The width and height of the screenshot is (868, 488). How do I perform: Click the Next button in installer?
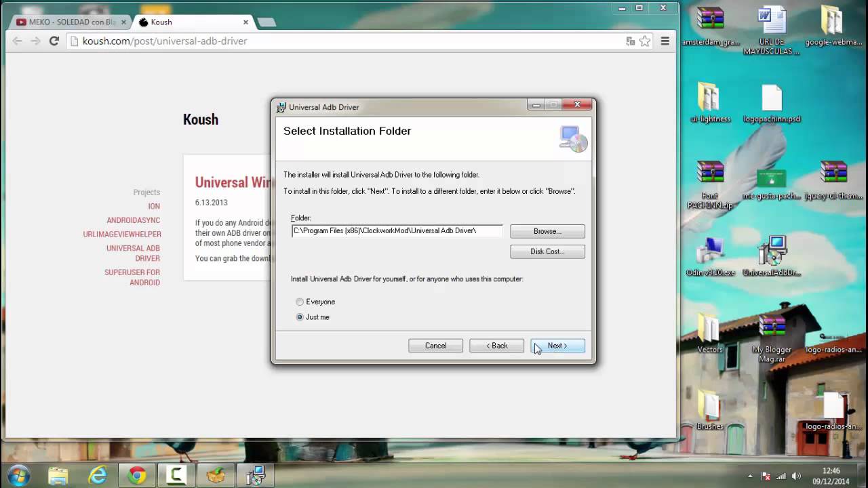pyautogui.click(x=557, y=346)
